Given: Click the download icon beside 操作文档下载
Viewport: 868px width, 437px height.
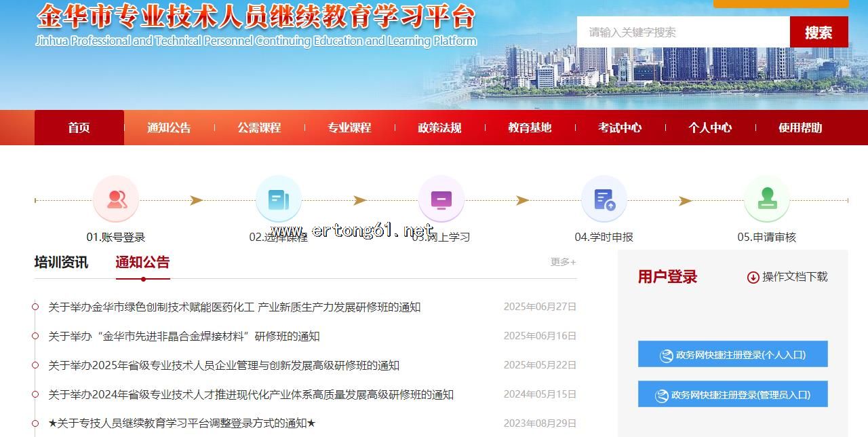Looking at the screenshot, I should (753, 277).
